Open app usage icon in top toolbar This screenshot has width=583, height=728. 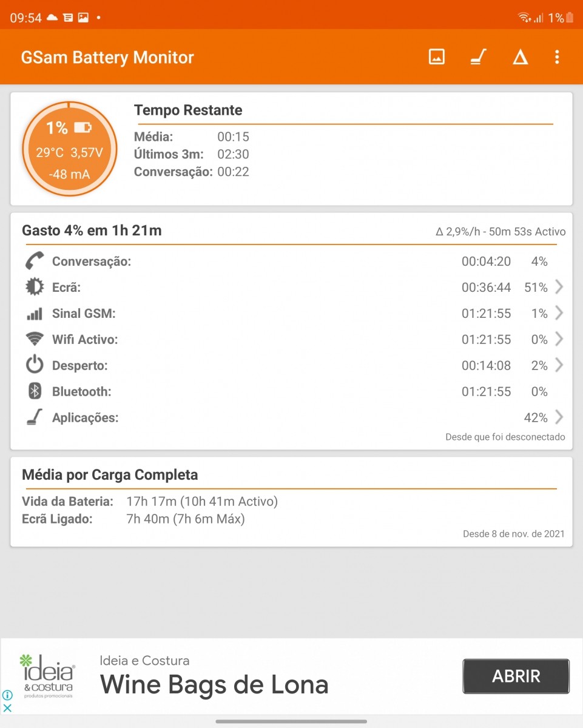pos(479,57)
